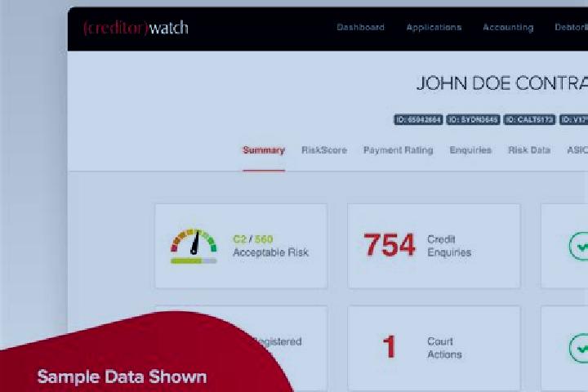Click the 754 credit enquiries number
The height and width of the screenshot is (392, 588).
pos(390,245)
